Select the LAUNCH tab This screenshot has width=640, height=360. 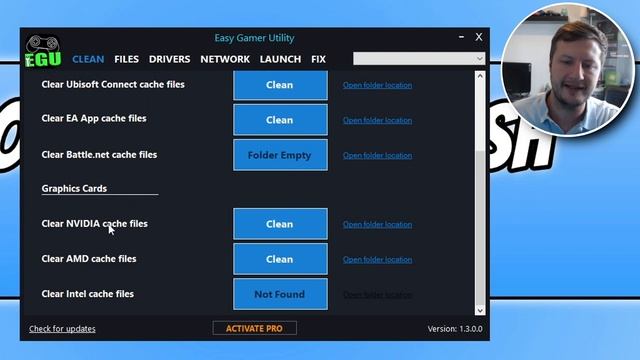[x=280, y=59]
